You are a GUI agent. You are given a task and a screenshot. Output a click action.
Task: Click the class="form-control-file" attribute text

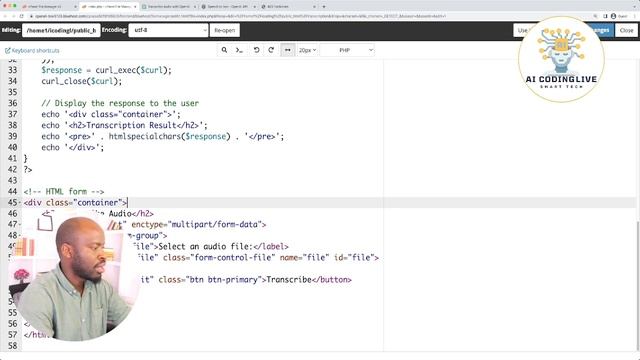tap(219, 258)
